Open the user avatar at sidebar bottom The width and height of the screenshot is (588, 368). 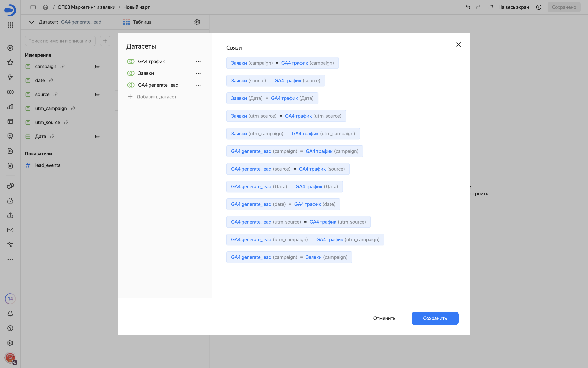10,358
